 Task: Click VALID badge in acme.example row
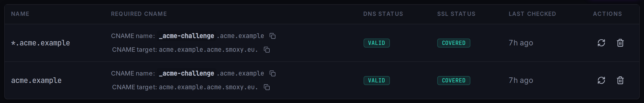[376, 81]
